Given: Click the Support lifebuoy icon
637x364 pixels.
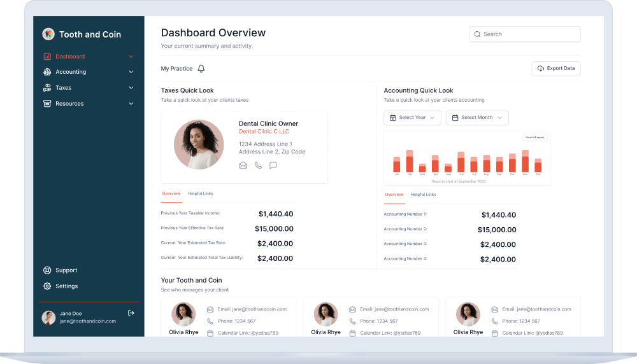Looking at the screenshot, I should click(47, 270).
